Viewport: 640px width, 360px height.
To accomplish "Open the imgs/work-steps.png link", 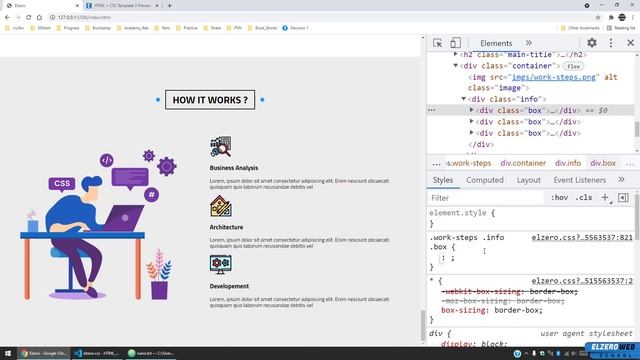I will click(x=553, y=77).
